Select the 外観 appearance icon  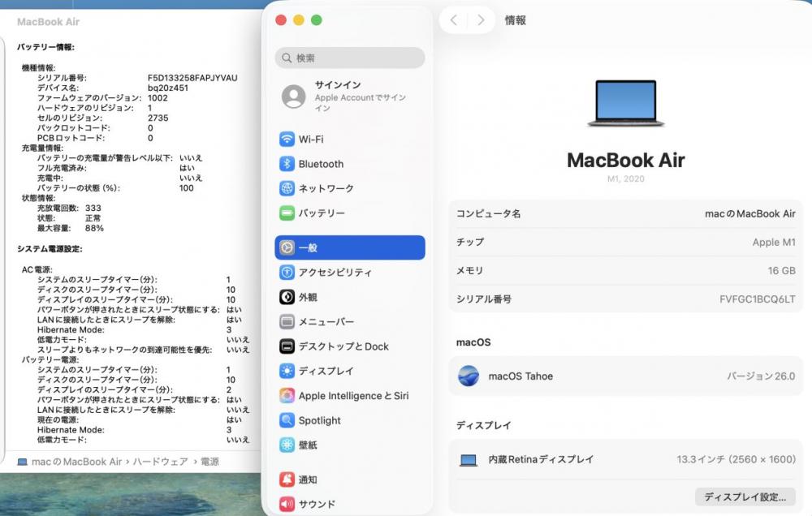click(287, 297)
